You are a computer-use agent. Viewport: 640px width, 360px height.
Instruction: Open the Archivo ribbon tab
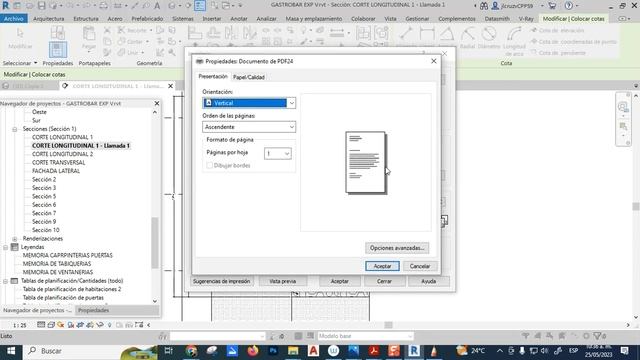pos(13,19)
